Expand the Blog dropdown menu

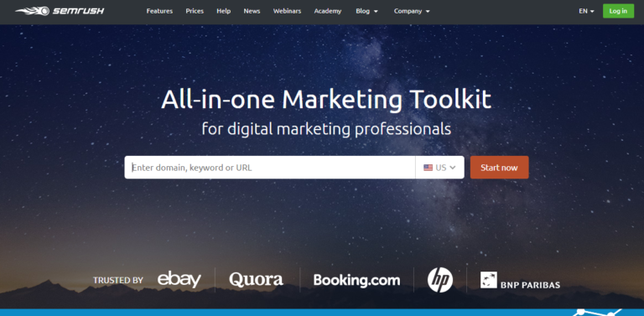click(366, 11)
